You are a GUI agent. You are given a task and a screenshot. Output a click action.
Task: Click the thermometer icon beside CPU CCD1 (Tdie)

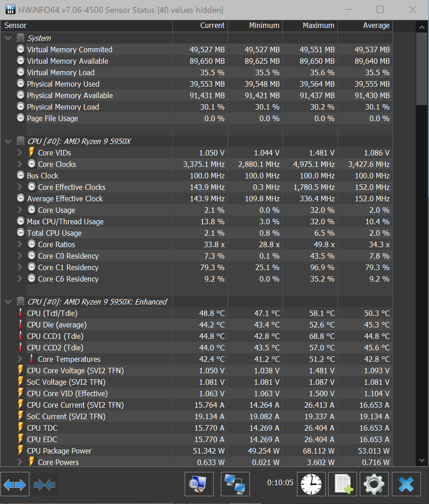pyautogui.click(x=21, y=336)
